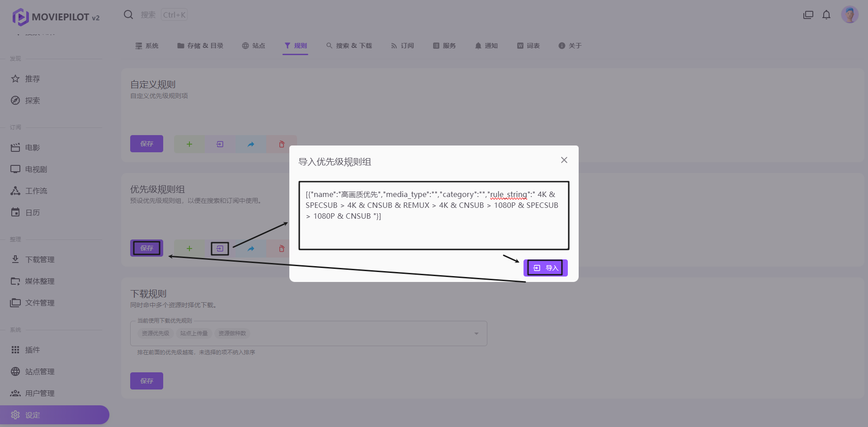Click the import button in the dialog
The width and height of the screenshot is (868, 427).
[x=545, y=268]
